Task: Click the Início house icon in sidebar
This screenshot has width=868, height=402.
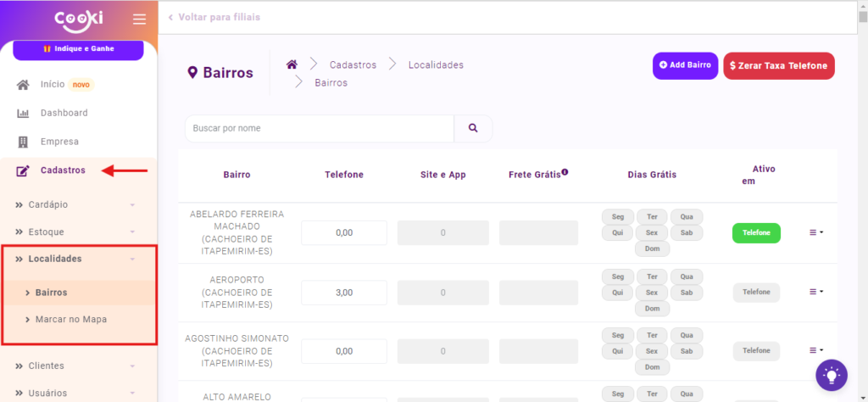Action: click(x=24, y=85)
